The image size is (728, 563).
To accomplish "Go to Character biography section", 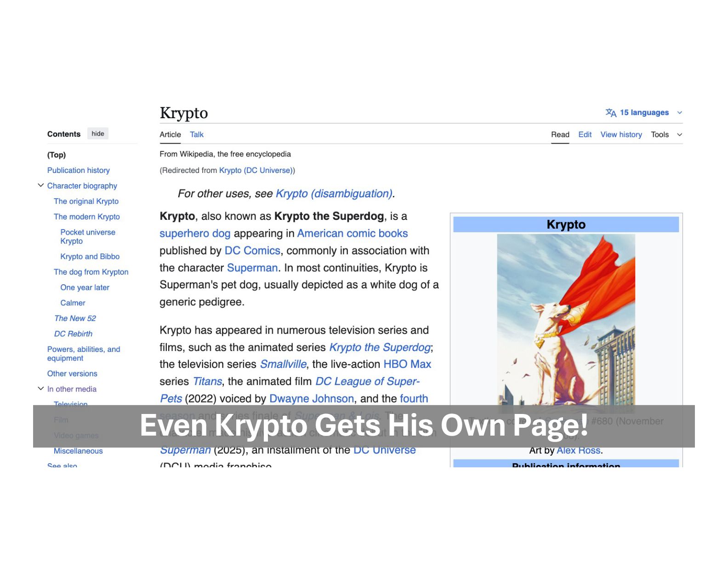I will (x=82, y=186).
